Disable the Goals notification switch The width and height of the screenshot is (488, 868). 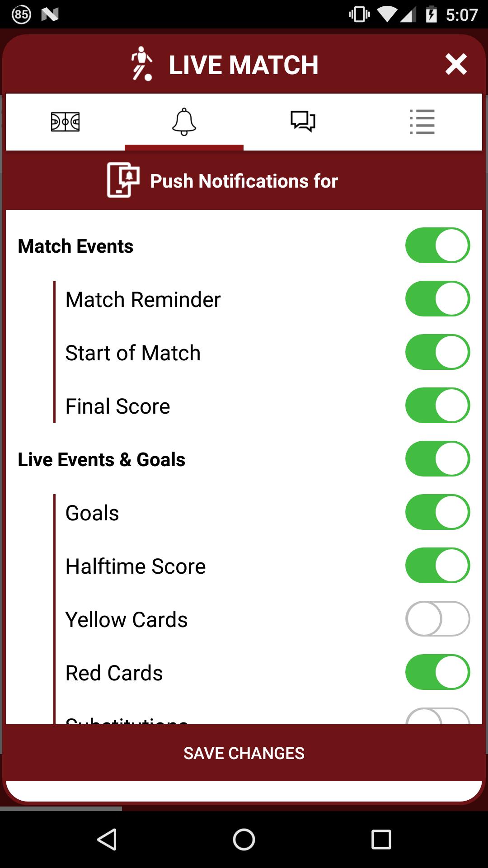[437, 512]
